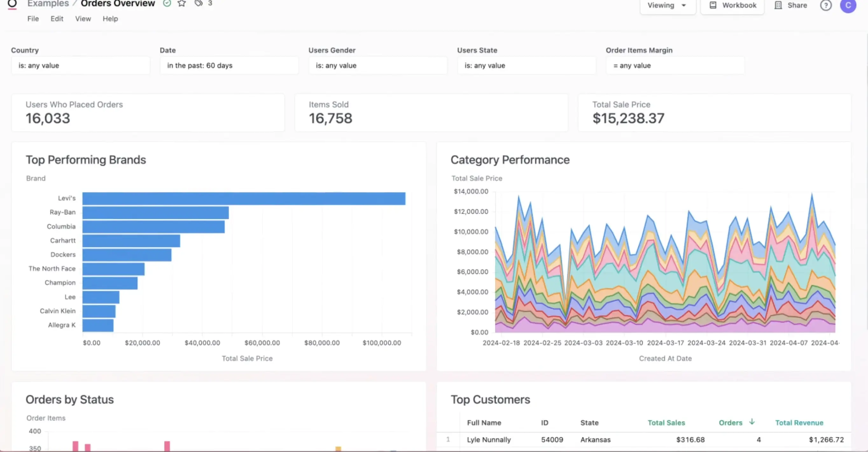Click the Orders Overview workbook title

coord(118,3)
